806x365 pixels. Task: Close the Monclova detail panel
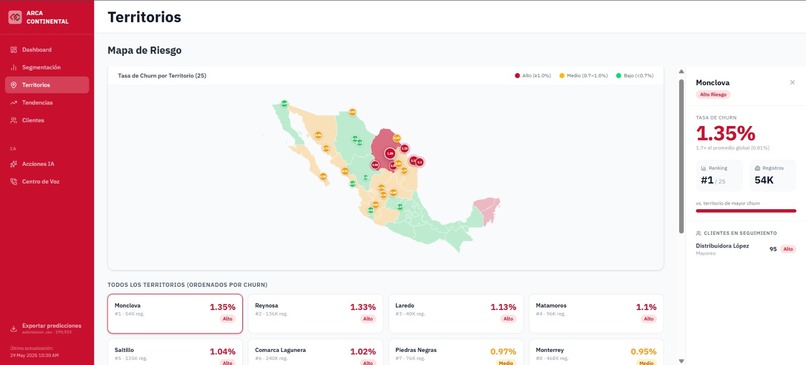tap(792, 82)
